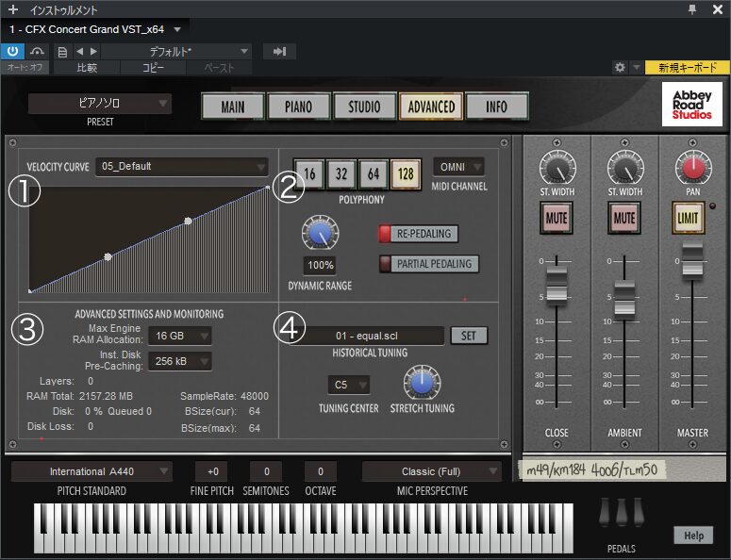
Task: Open the ピアノソロ preset dropdown
Action: pyautogui.click(x=100, y=104)
